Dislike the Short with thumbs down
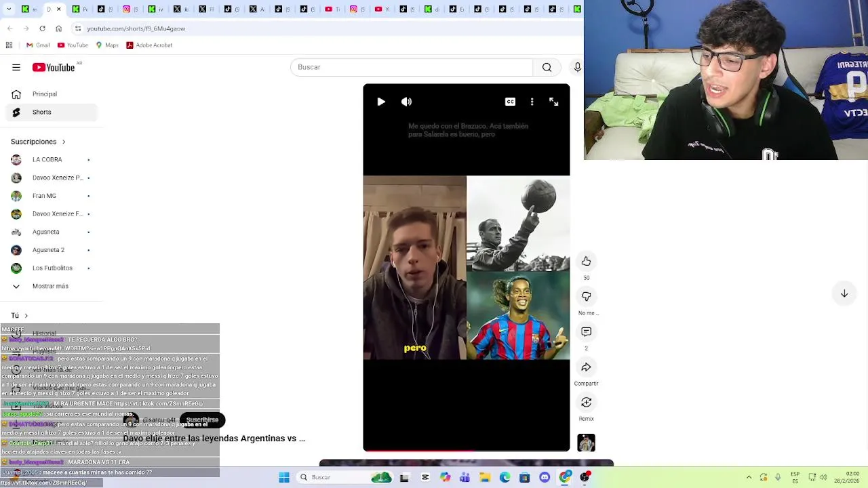 coord(587,296)
